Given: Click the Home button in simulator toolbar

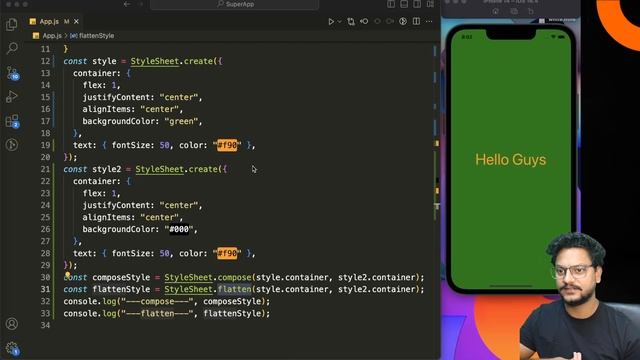Looking at the screenshot, I should point(496,11).
